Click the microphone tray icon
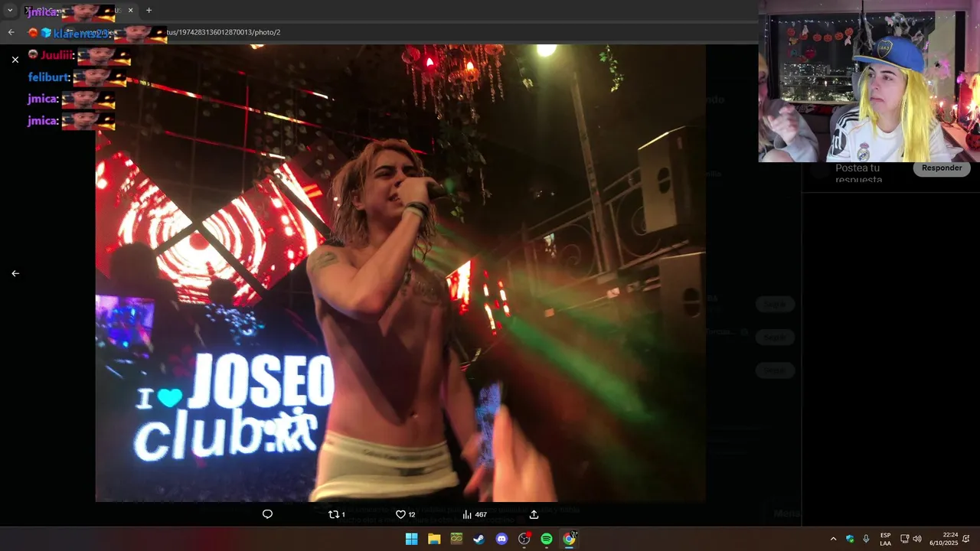 pyautogui.click(x=866, y=539)
